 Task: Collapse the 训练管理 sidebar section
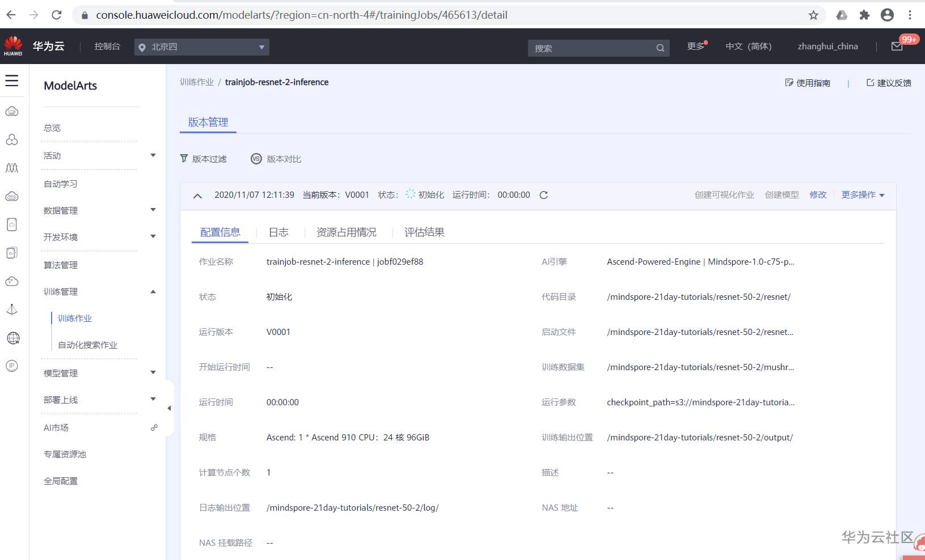153,292
